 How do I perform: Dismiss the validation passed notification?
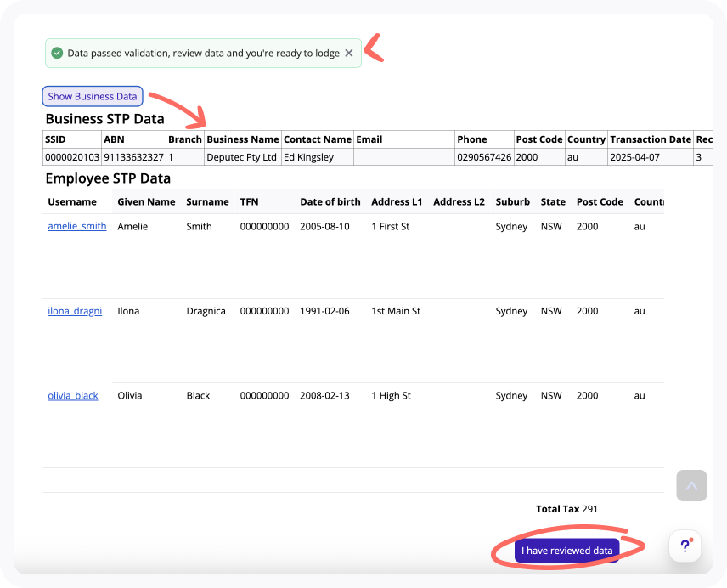(349, 54)
